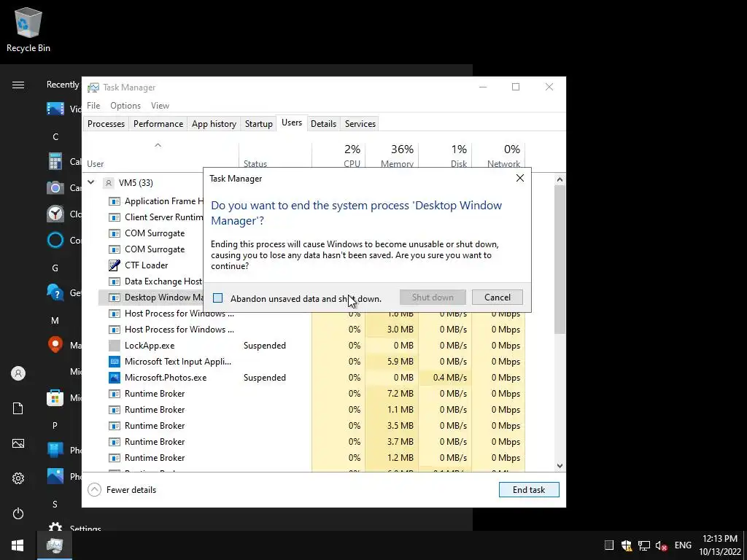Open the Maps icon in Start
Screen dimensions: 747x560
(55, 344)
